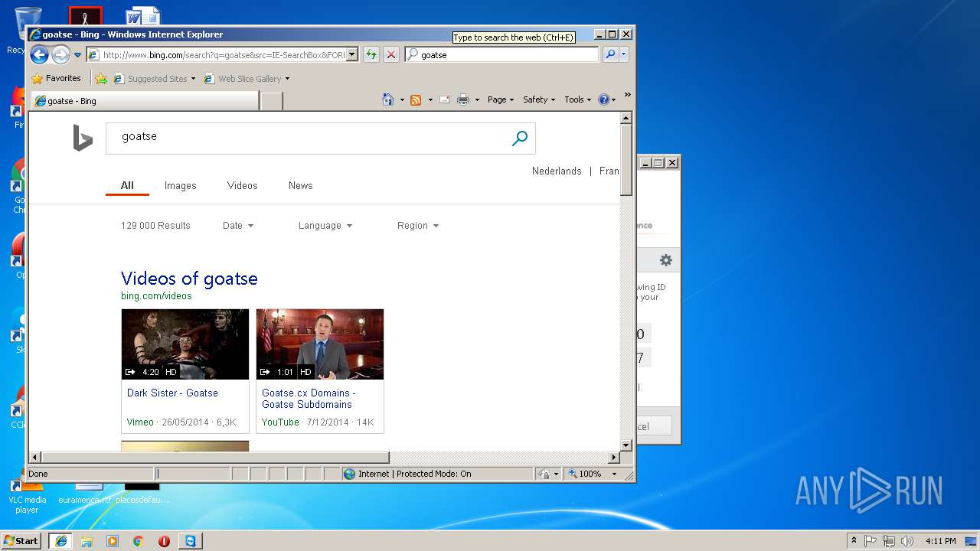The height and width of the screenshot is (551, 980).
Task: Click the zoom level 100% button
Action: coord(586,474)
